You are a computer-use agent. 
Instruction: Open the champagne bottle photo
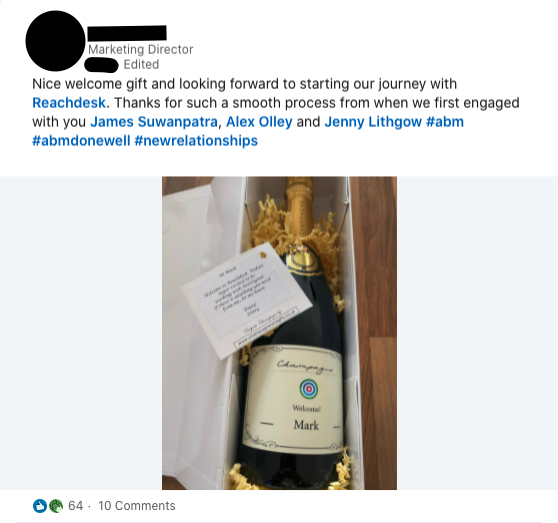[x=279, y=333]
